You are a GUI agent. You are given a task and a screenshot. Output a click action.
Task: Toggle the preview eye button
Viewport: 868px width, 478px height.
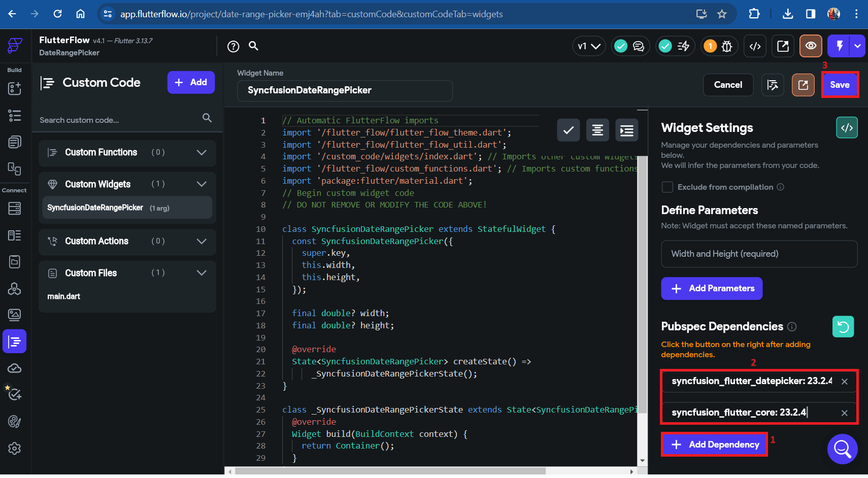(811, 46)
